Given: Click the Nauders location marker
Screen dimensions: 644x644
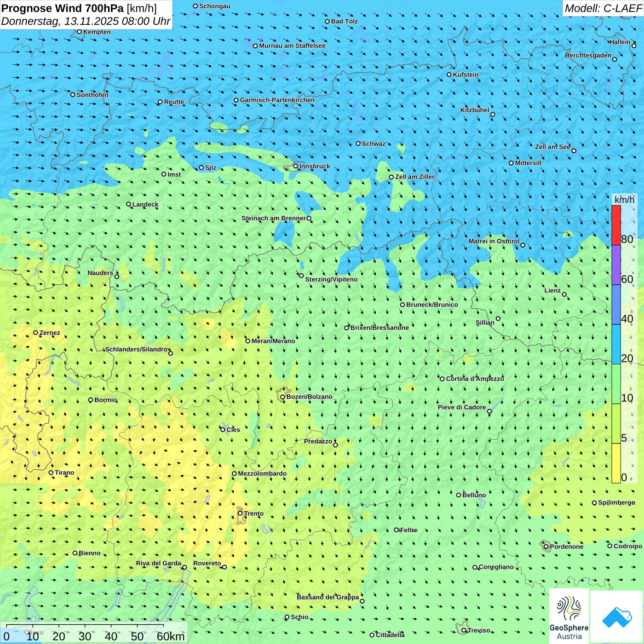Looking at the screenshot, I should [x=117, y=276].
